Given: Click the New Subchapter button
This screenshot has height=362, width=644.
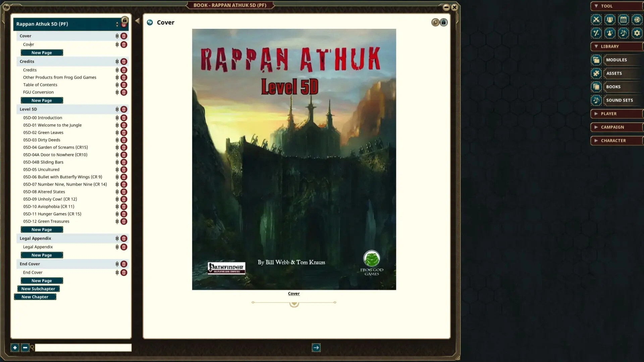Looking at the screenshot, I should (38, 289).
